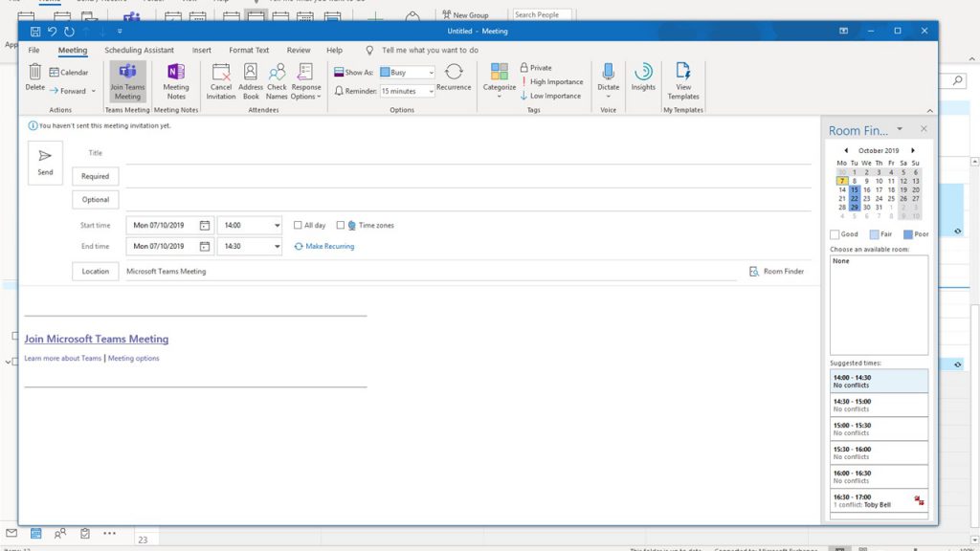The image size is (980, 551).
Task: Undo the last action in title bar
Action: click(x=52, y=32)
